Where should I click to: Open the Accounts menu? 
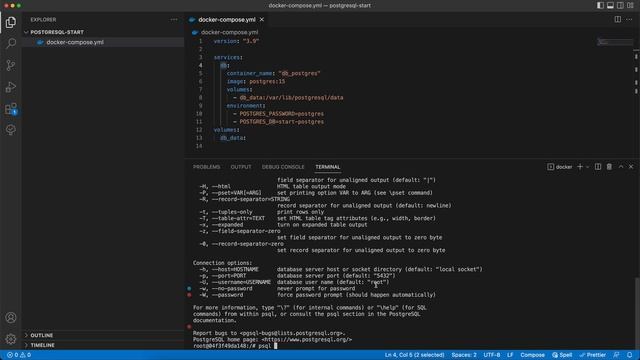click(x=11, y=318)
